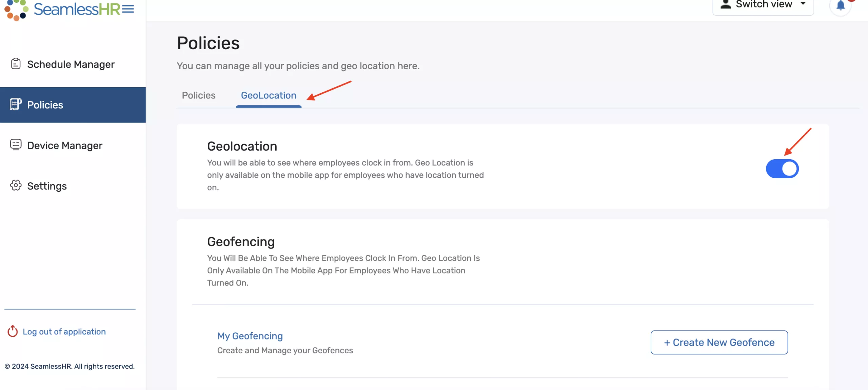Click the Device Manager icon
The image size is (868, 390).
point(16,145)
